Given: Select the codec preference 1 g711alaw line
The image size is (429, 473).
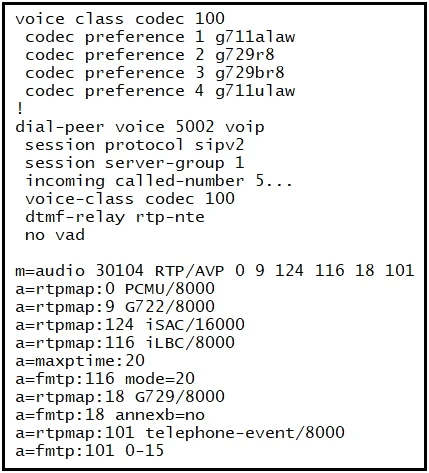Looking at the screenshot, I should [x=160, y=37].
